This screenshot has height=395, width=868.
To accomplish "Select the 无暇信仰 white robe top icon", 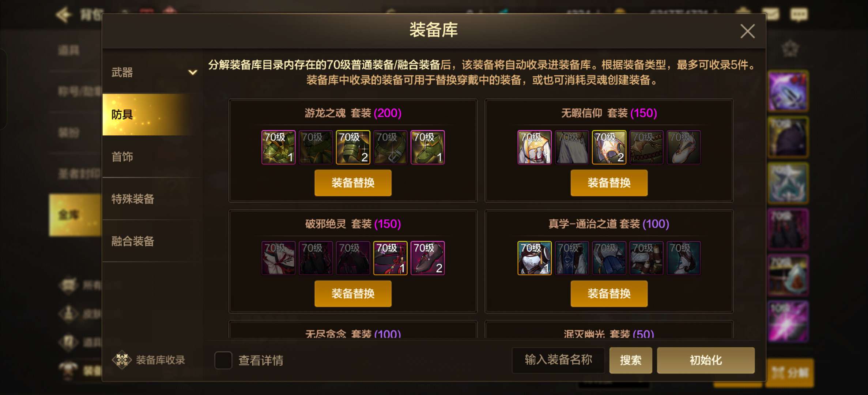I will pos(534,147).
